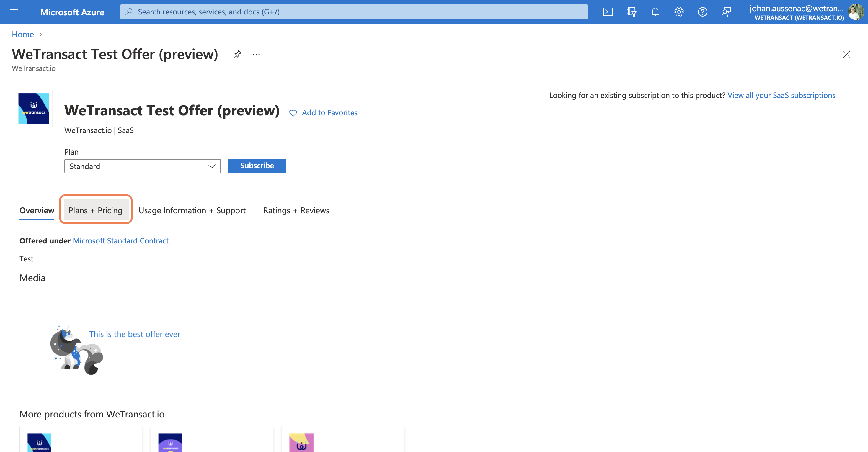Open the unicorn media thumbnail
The image size is (868, 452).
(x=77, y=350)
